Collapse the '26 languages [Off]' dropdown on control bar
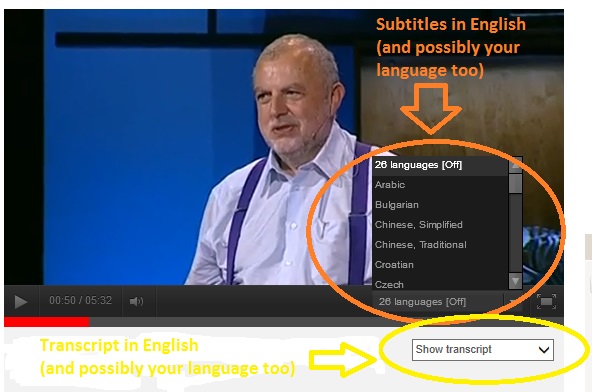Screen dimensions: 592x392 (x=447, y=302)
